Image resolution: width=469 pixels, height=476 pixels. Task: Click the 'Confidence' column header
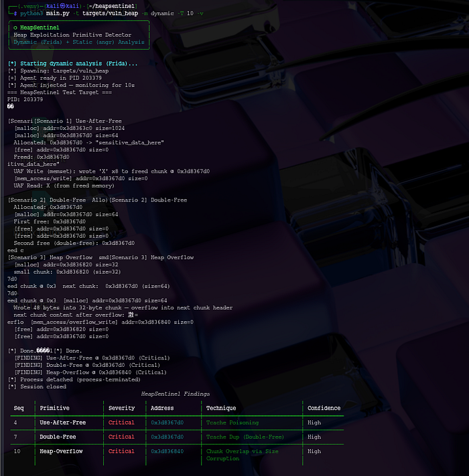pos(324,408)
